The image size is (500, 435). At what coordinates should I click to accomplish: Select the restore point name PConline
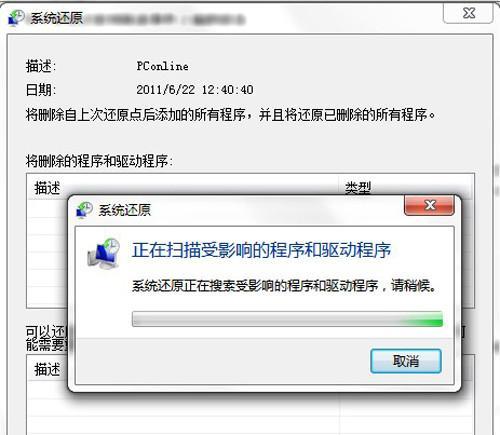pos(162,66)
